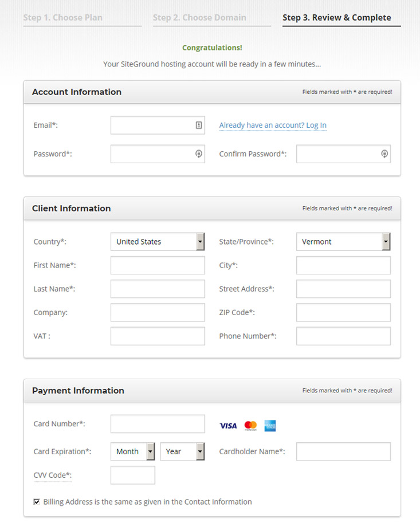This screenshot has width=420, height=527.
Task: Open the card expiration Year dropdown
Action: coord(183,451)
